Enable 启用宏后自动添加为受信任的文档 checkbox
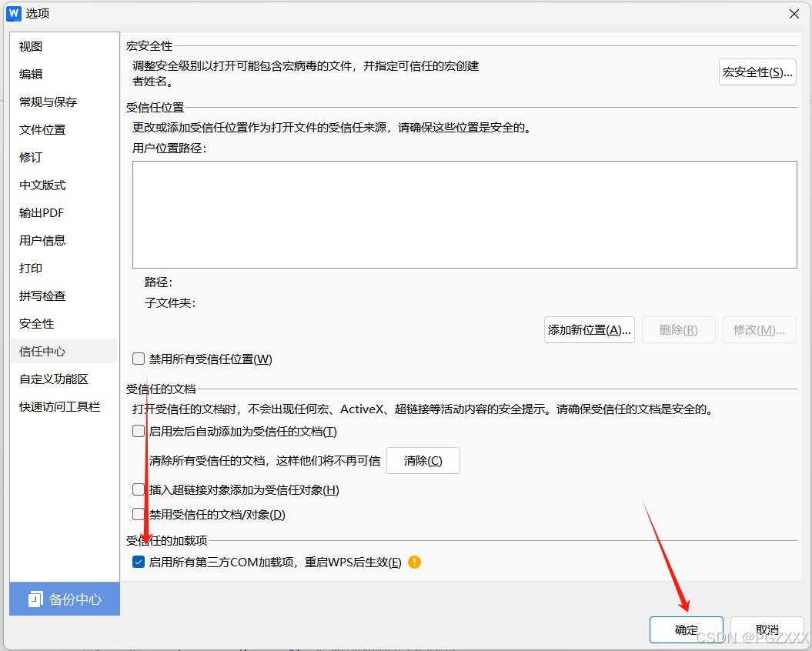 tap(139, 431)
